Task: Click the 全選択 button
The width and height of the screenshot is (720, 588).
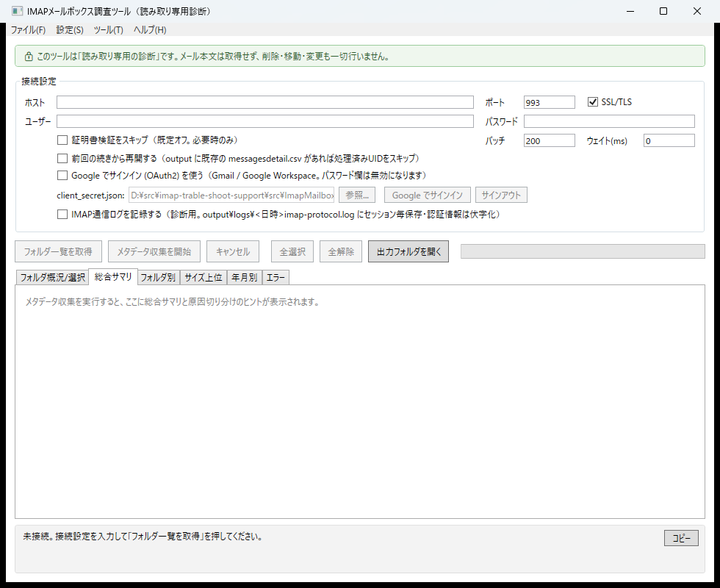Action: (x=292, y=251)
